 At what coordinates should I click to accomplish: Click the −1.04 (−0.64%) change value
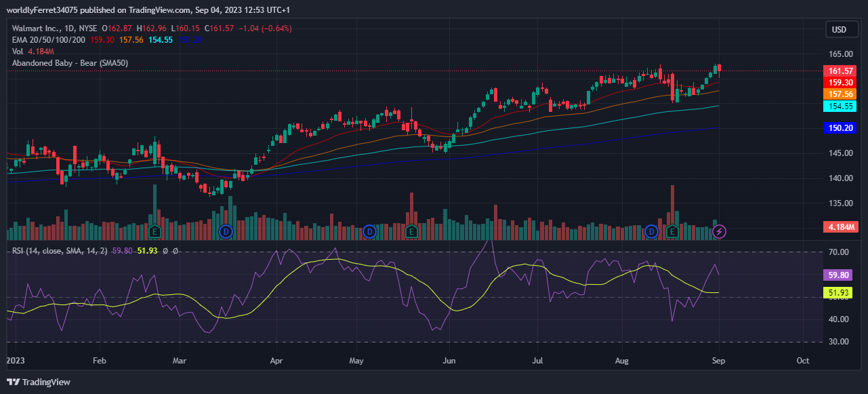[x=264, y=28]
